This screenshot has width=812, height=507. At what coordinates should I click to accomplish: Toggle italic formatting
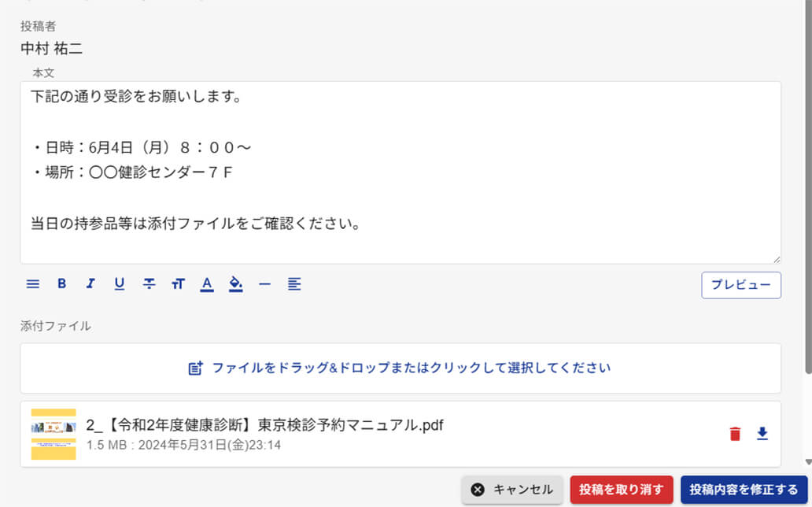pyautogui.click(x=90, y=284)
